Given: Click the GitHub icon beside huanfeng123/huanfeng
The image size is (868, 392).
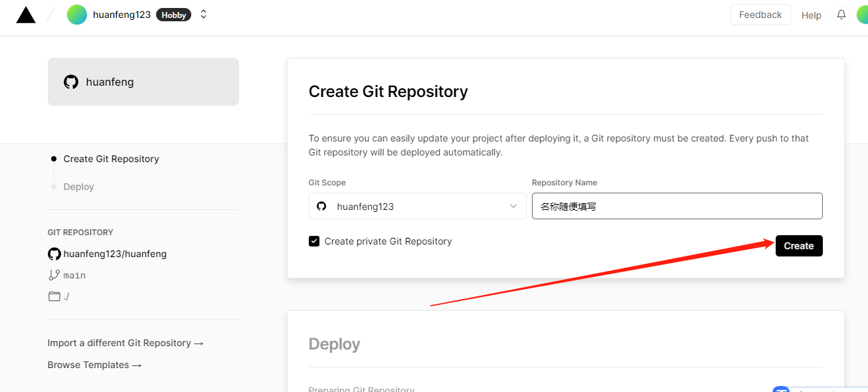Looking at the screenshot, I should click(x=54, y=254).
